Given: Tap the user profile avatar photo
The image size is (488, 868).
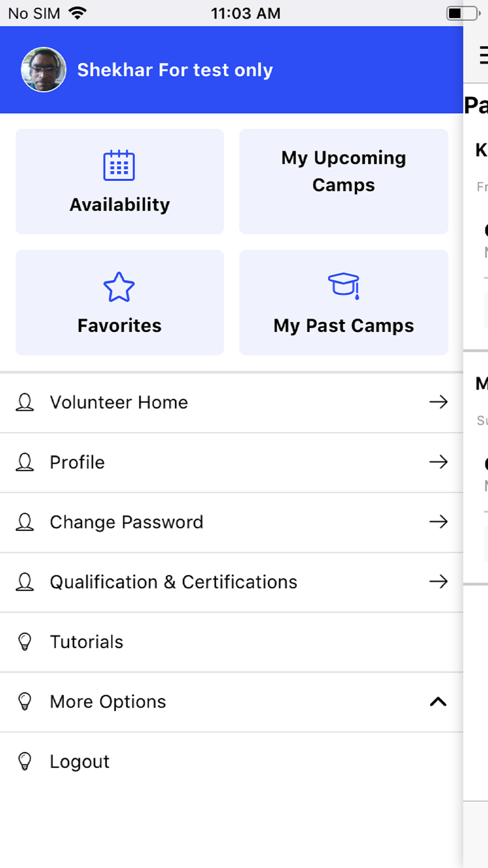Looking at the screenshot, I should [x=43, y=70].
